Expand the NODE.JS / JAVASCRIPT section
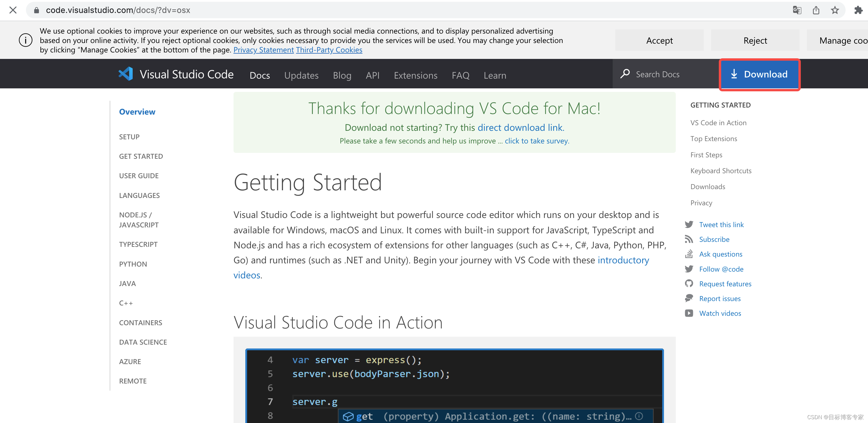 coord(139,220)
